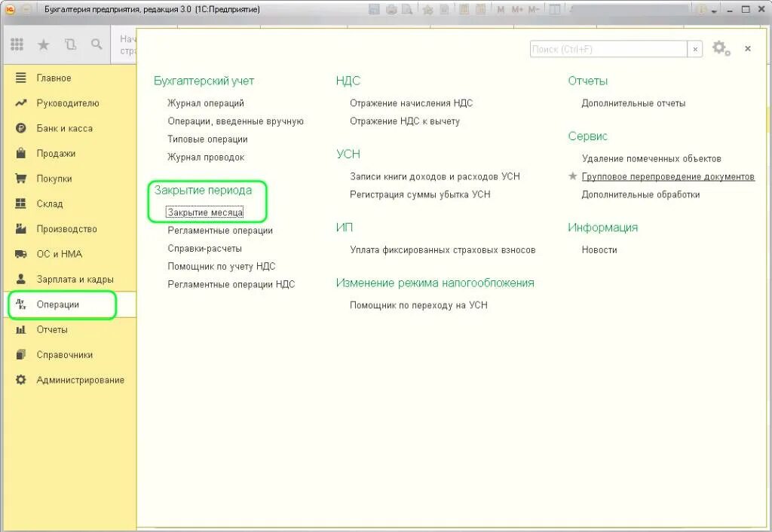Screen dimensions: 772x532
Task: Click the search magnifier icon in toolbar
Action: pos(96,44)
